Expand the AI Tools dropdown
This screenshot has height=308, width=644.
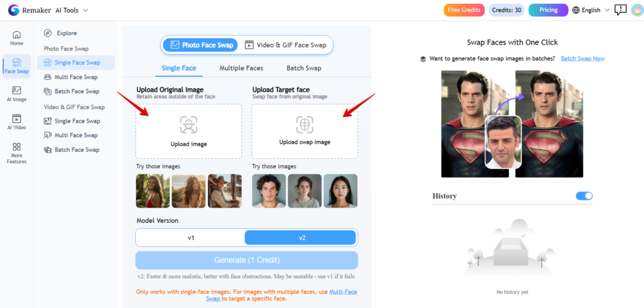tap(72, 10)
